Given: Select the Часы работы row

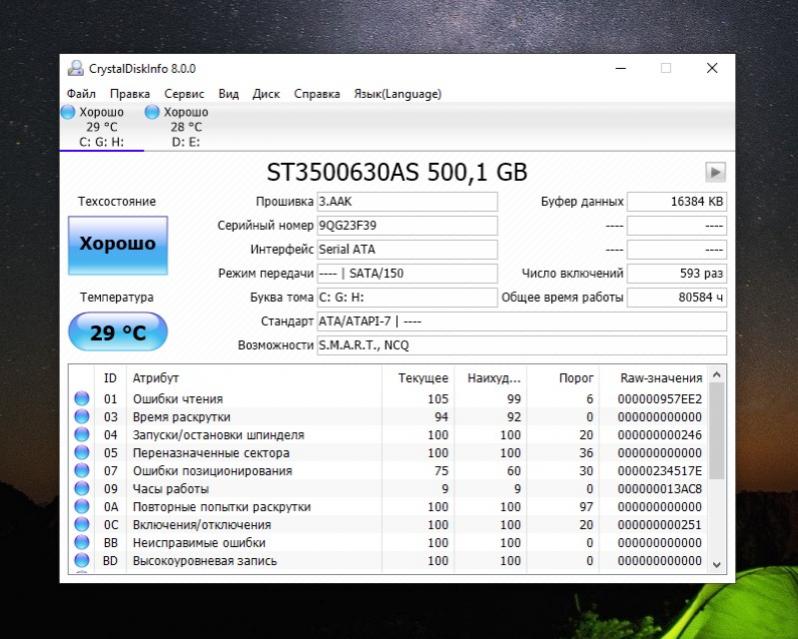Looking at the screenshot, I should click(389, 488).
